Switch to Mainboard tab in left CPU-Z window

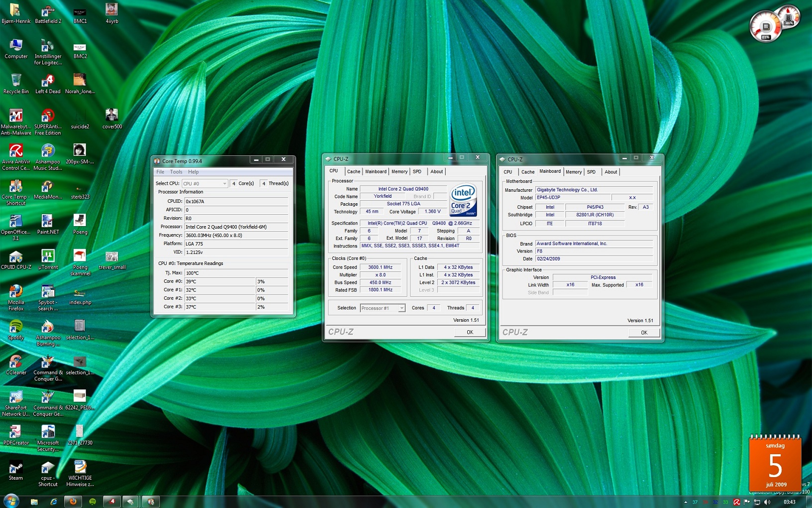coord(376,171)
